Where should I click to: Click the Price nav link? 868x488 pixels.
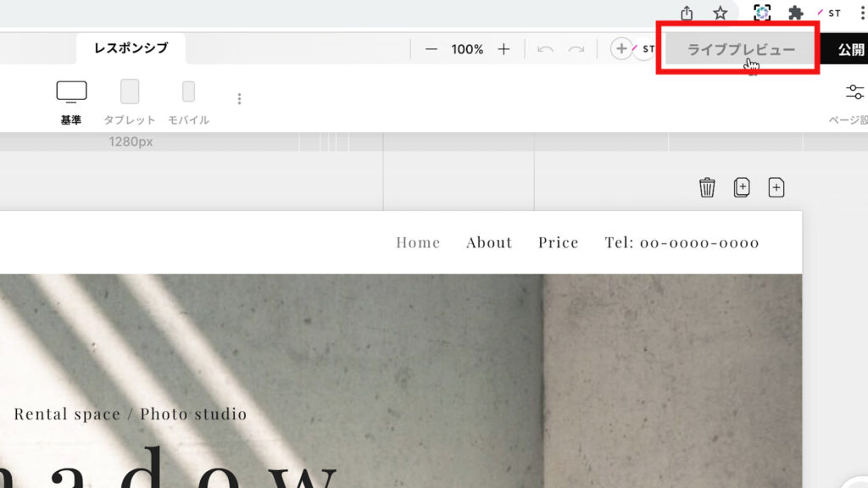pyautogui.click(x=559, y=242)
